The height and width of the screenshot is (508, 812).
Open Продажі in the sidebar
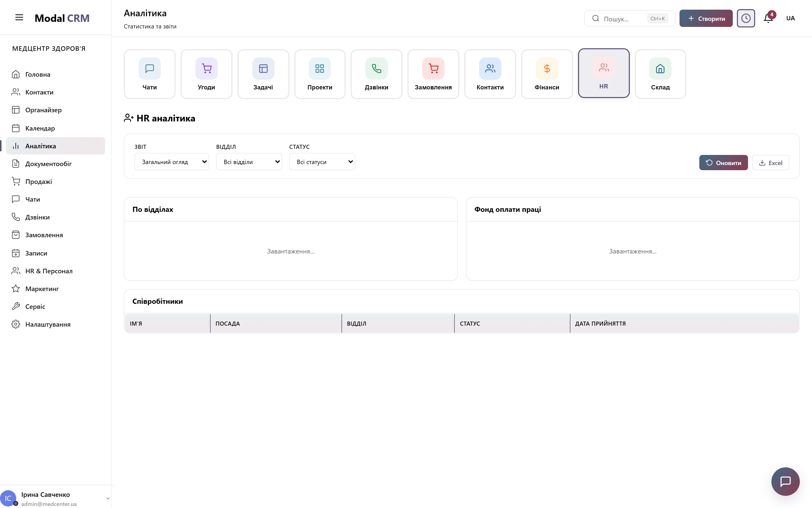pos(55,181)
